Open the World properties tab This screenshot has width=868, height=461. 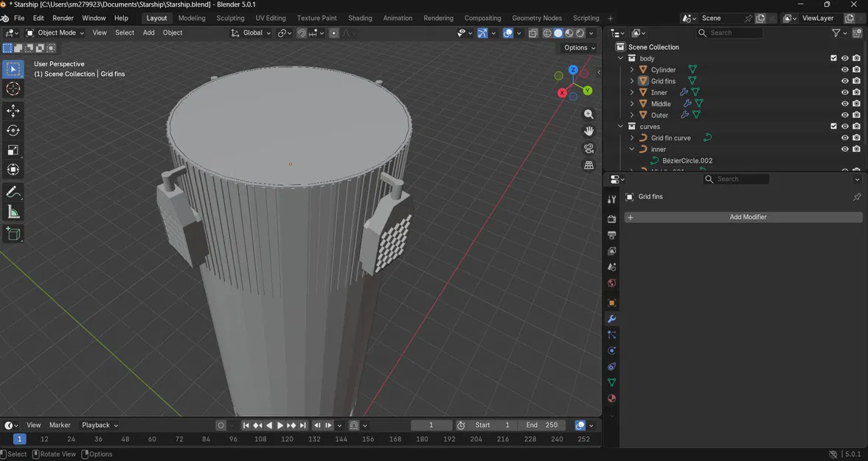[x=611, y=280]
